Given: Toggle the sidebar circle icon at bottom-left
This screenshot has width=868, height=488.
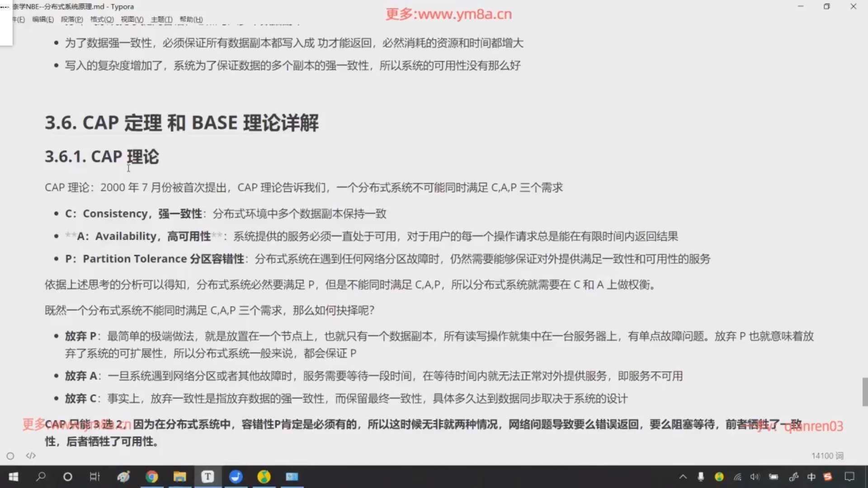Looking at the screenshot, I should [10, 456].
